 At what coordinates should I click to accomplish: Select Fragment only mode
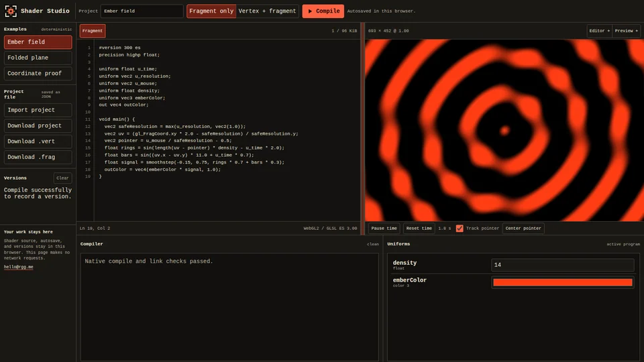pyautogui.click(x=211, y=11)
